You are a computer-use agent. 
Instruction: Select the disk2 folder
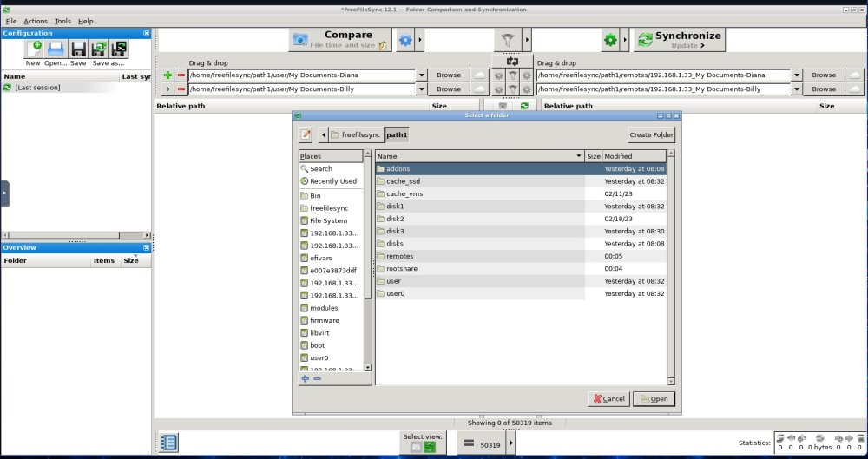[521, 219]
